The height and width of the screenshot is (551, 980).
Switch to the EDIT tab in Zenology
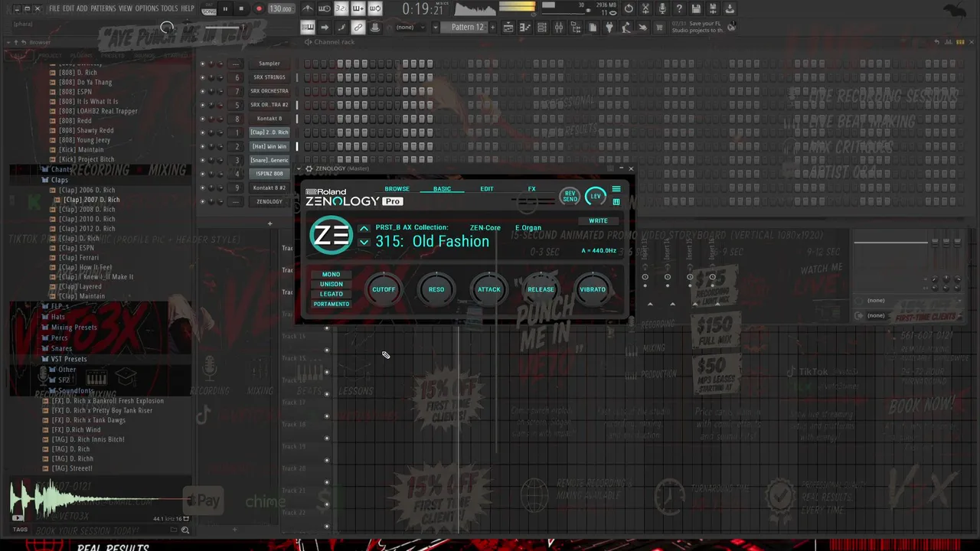(x=487, y=189)
